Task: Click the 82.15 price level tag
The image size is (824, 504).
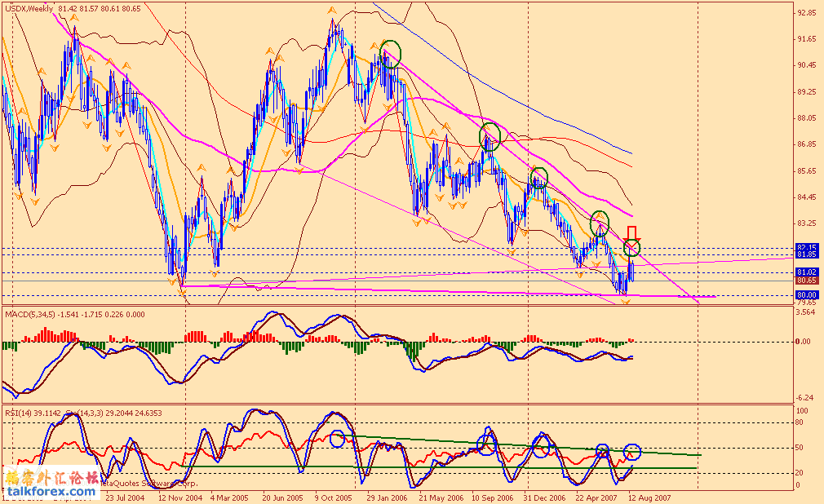Action: pyautogui.click(x=806, y=246)
